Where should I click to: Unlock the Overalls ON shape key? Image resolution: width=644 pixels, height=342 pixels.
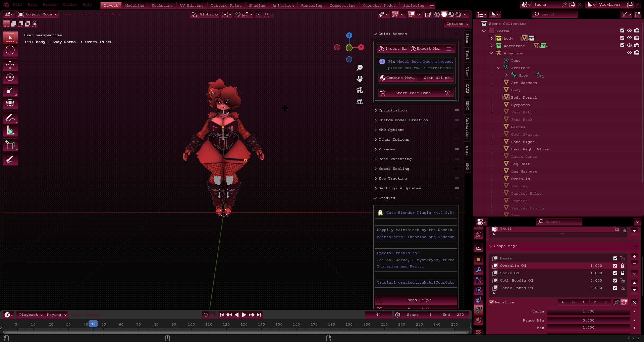[x=623, y=266]
